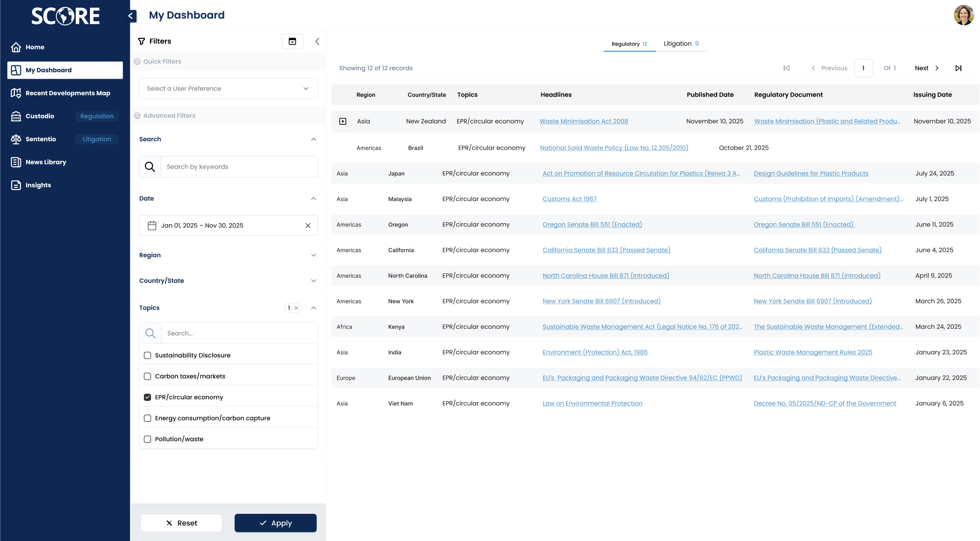Expand the New Zealand row plus icon
Screen dimensions: 980x541
343,121
